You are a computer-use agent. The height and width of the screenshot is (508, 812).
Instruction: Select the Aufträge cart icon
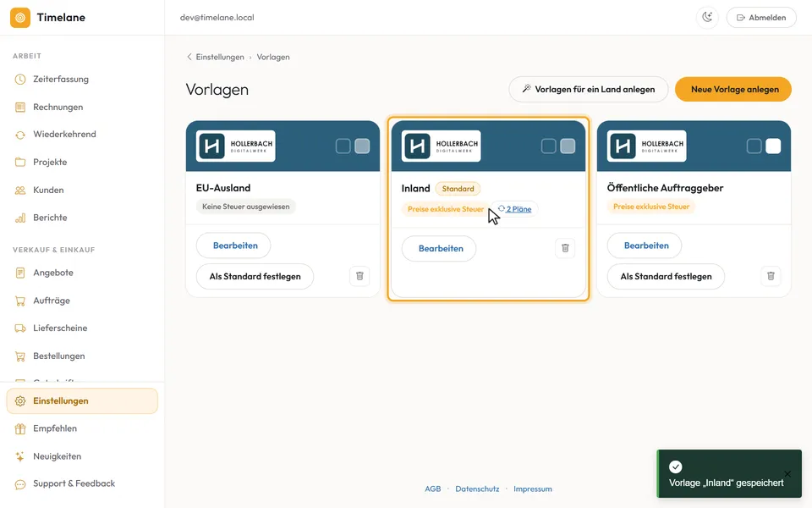(x=20, y=301)
